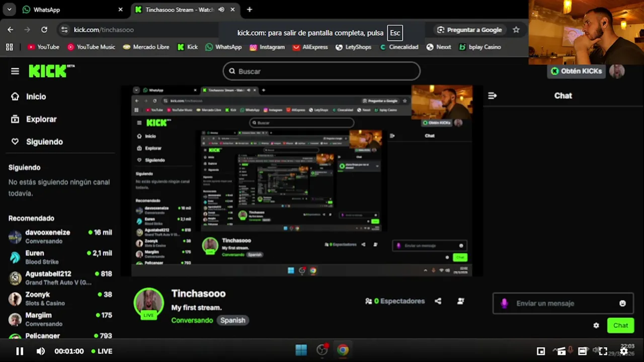Open the bplay Casino bookmark
Viewport: 644px width, 362px height.
tap(479, 47)
